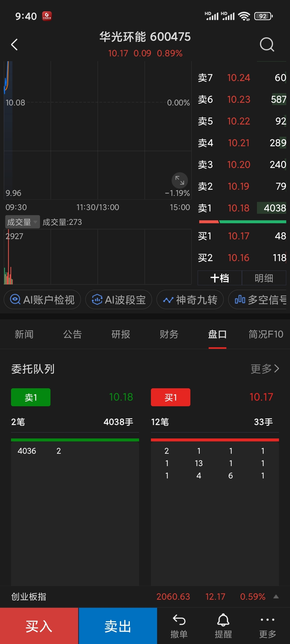This screenshot has width=290, height=644.
Task: Tap the 买入 buy button
Action: [39, 626]
